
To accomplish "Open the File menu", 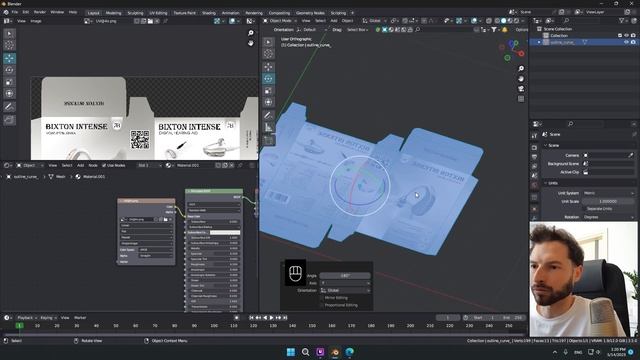I will [x=15, y=12].
